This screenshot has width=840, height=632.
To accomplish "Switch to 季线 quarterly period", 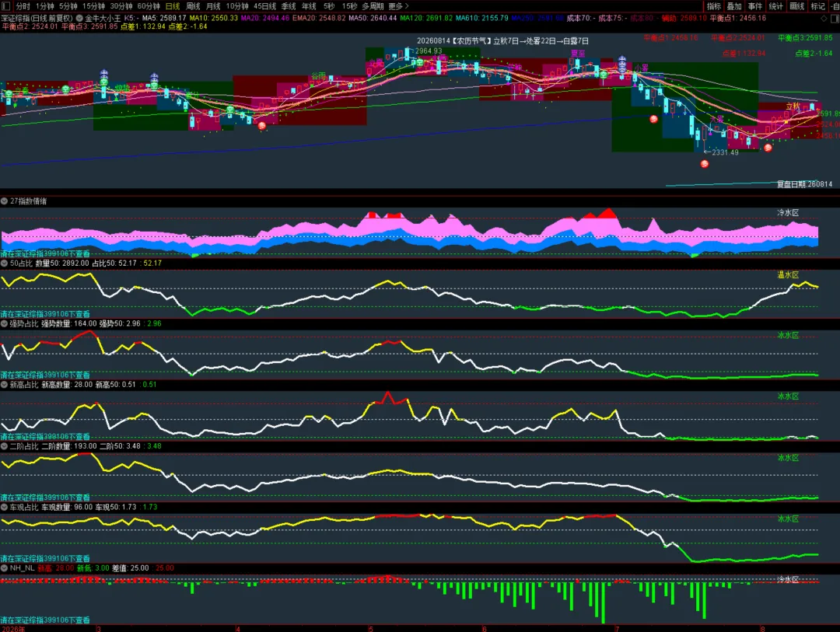I will pyautogui.click(x=289, y=6).
